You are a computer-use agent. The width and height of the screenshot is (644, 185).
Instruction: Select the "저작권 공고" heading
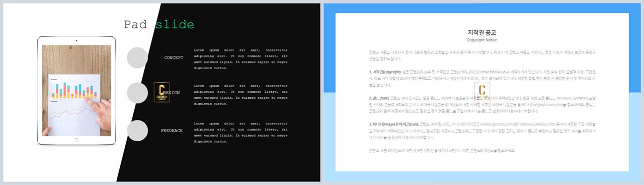[x=482, y=32]
